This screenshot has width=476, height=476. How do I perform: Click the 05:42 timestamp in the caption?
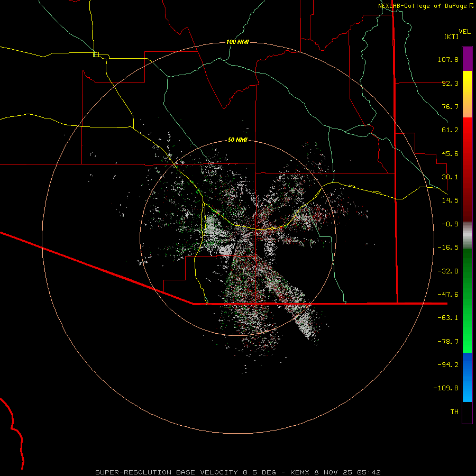[x=369, y=472]
